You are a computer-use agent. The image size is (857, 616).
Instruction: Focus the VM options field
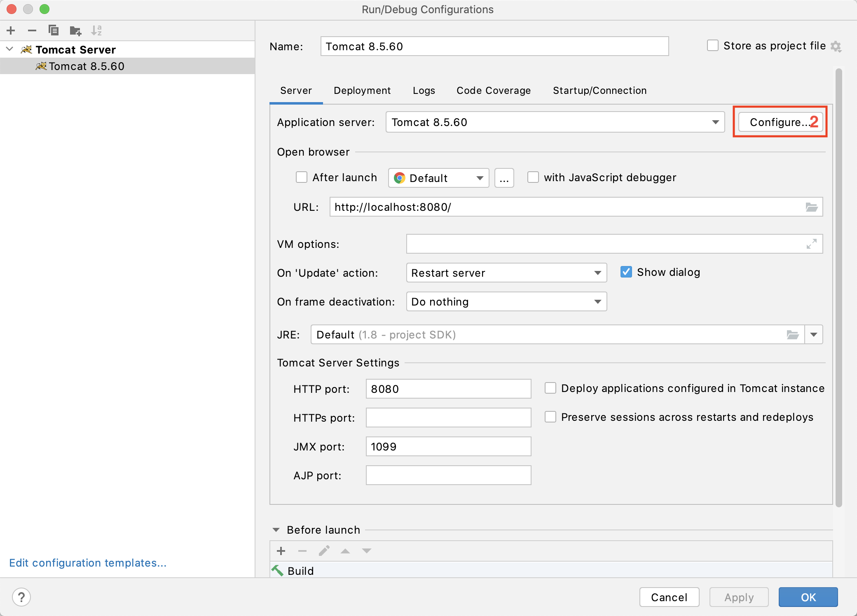pos(614,244)
